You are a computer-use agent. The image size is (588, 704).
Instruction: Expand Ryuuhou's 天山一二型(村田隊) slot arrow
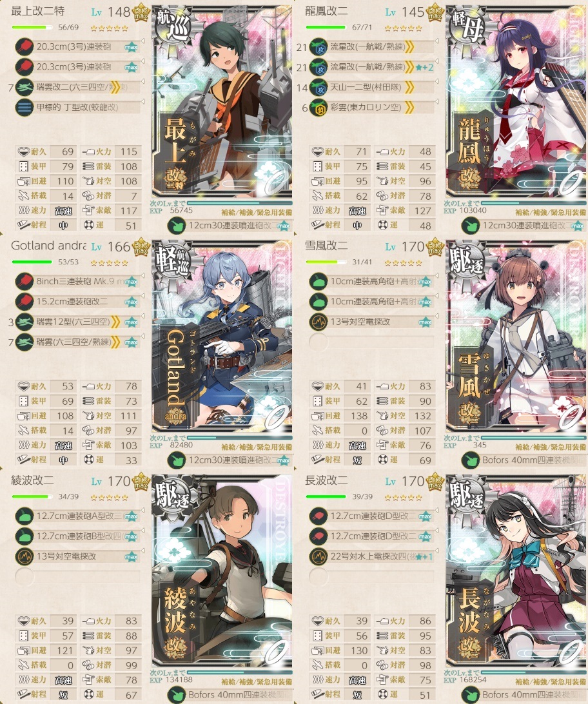coord(436,83)
